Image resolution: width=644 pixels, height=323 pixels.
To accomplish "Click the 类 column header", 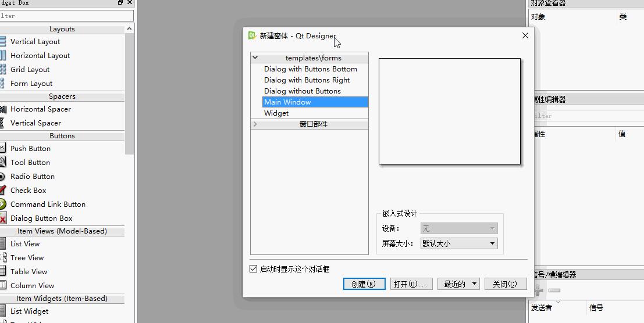I will 623,17.
